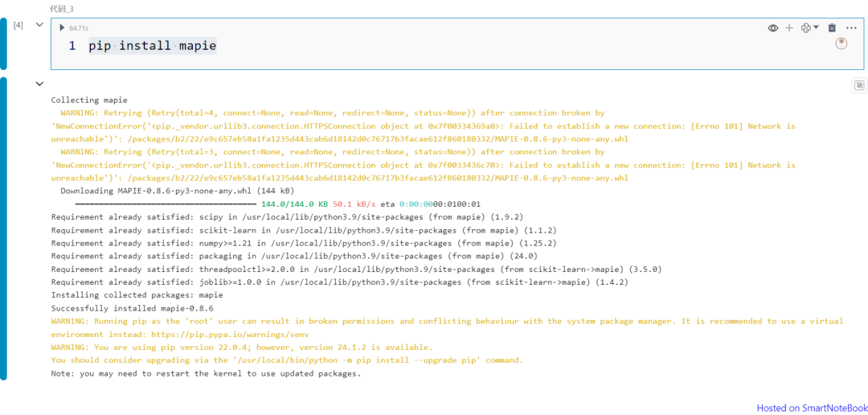
Task: Run the pip install mapie cell
Action: tap(62, 27)
